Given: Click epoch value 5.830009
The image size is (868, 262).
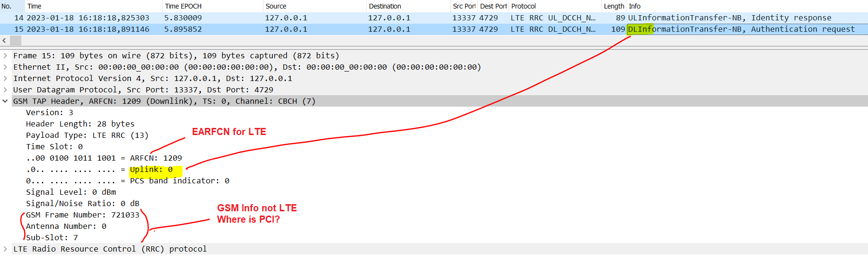Looking at the screenshot, I should click(183, 18).
